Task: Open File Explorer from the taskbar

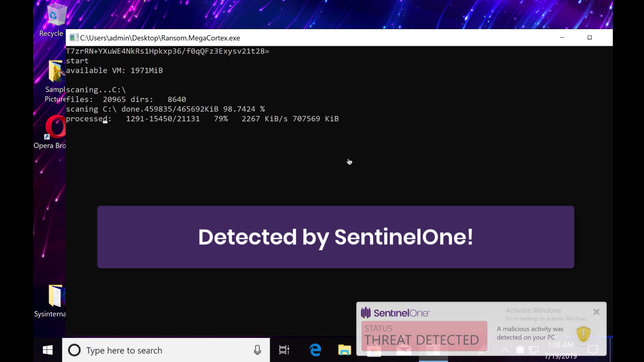Action: point(344,350)
